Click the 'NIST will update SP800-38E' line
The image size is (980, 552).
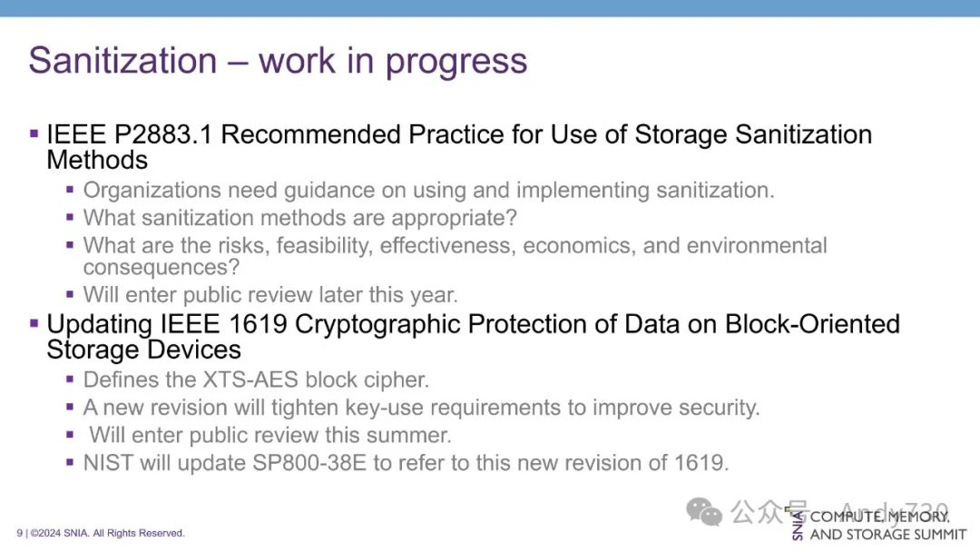(x=406, y=463)
